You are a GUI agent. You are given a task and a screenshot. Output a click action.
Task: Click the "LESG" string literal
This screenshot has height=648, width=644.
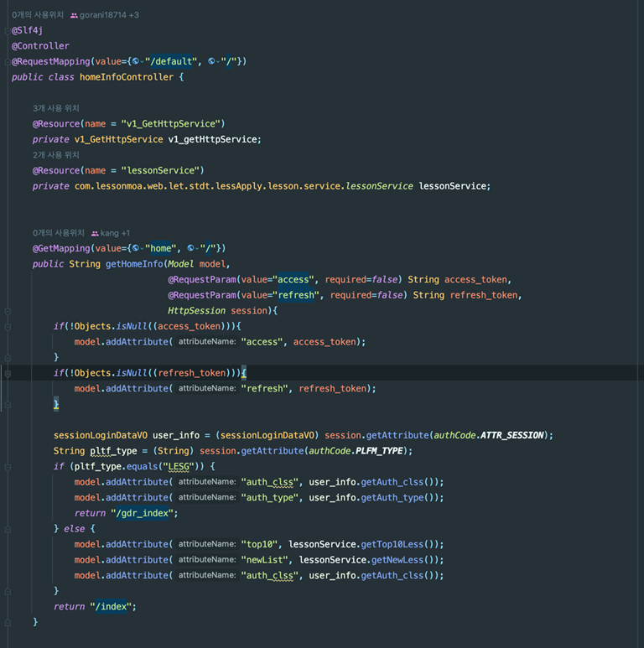[x=179, y=466]
